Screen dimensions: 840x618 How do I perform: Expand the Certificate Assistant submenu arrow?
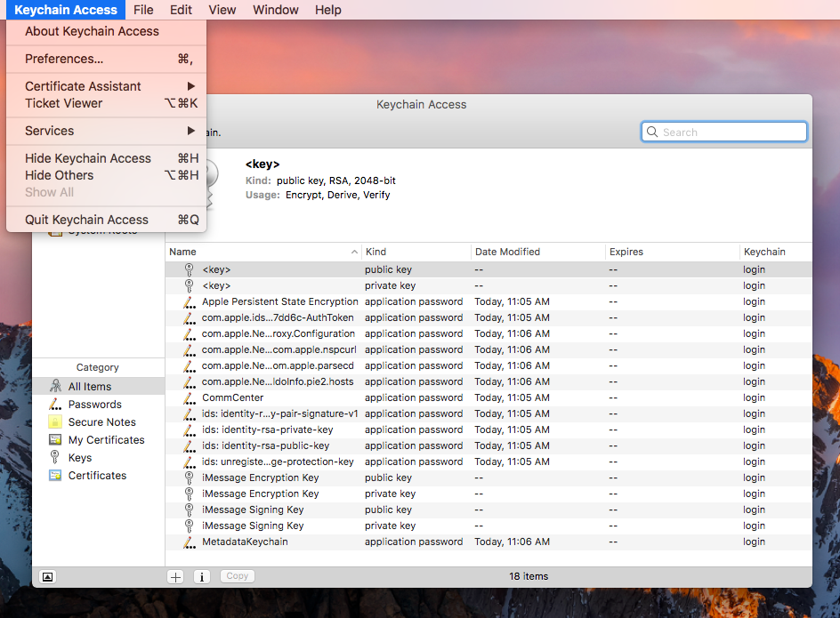click(191, 86)
